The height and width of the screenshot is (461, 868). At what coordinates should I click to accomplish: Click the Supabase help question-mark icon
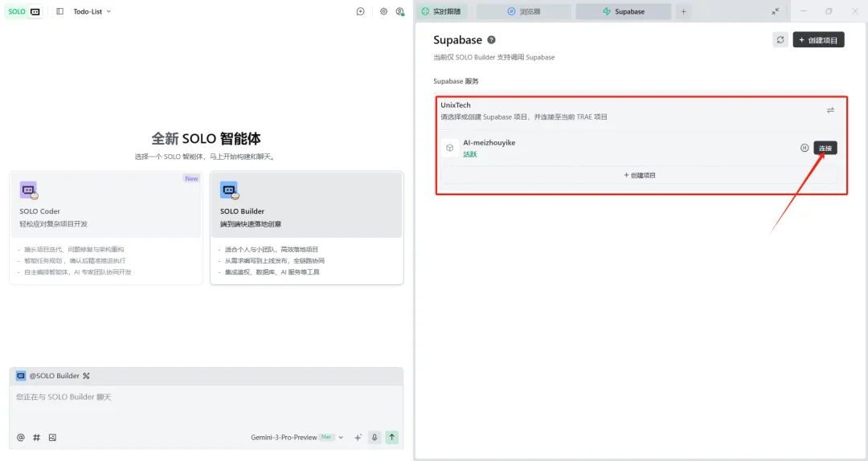tap(491, 40)
